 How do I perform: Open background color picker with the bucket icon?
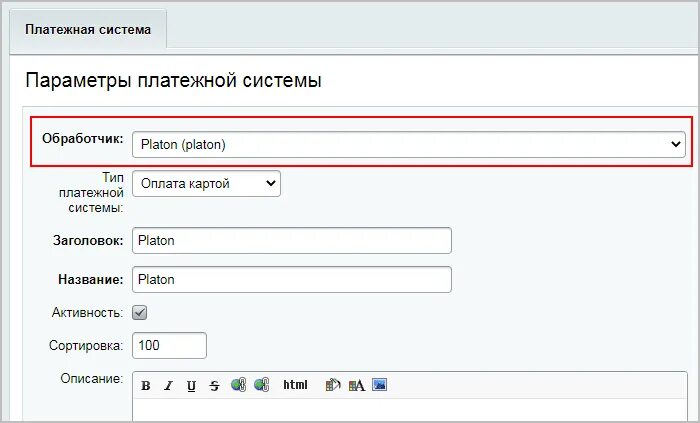pos(333,385)
